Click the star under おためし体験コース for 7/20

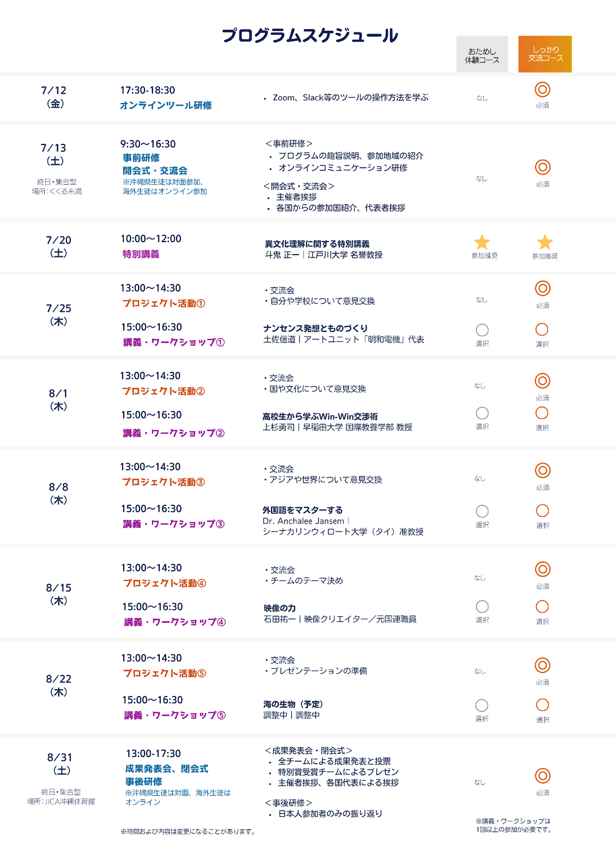coord(482,243)
